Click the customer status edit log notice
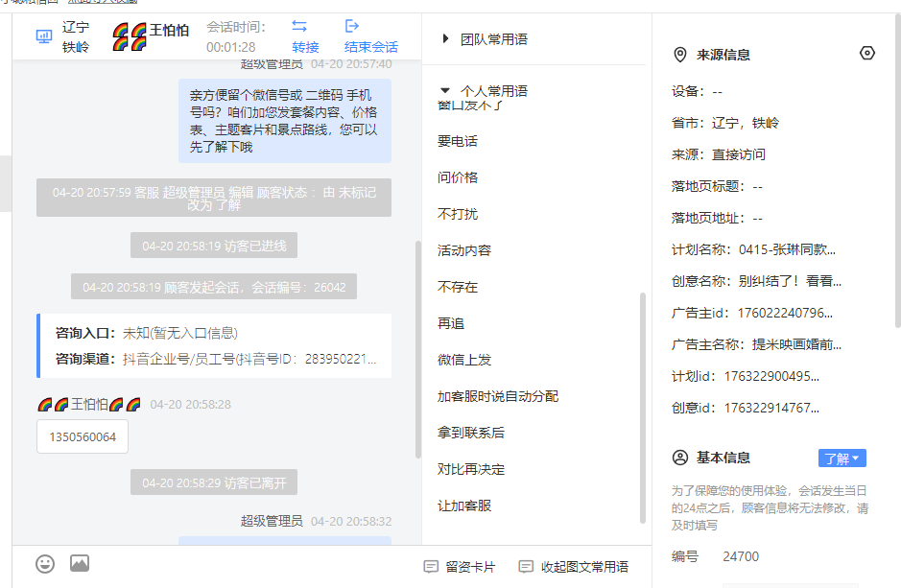 coord(214,198)
